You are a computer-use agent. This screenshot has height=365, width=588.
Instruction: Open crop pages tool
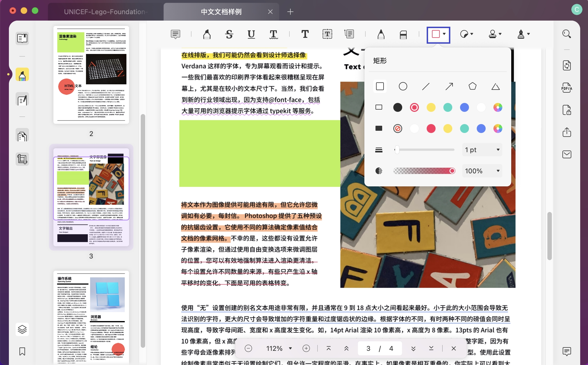coord(22,159)
